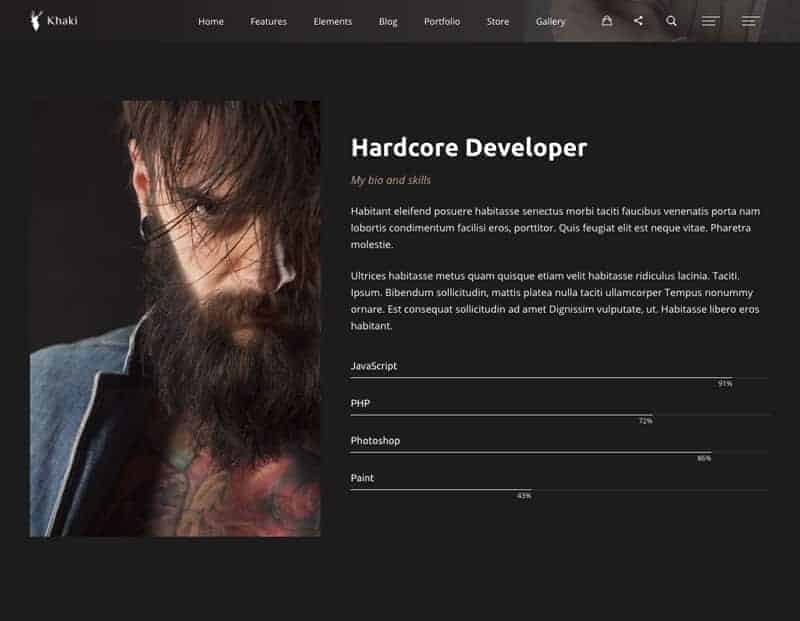Select the Photoshop skill progress bar
Screen dimensions: 800x621
pyautogui.click(x=530, y=452)
